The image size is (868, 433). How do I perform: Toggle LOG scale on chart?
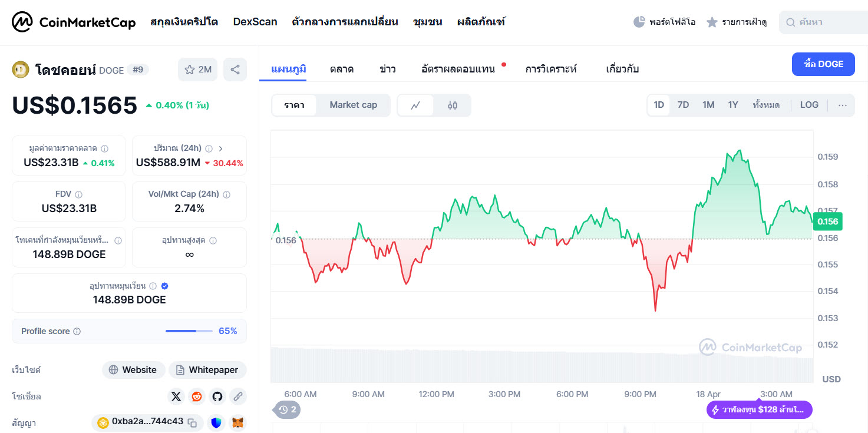(809, 105)
